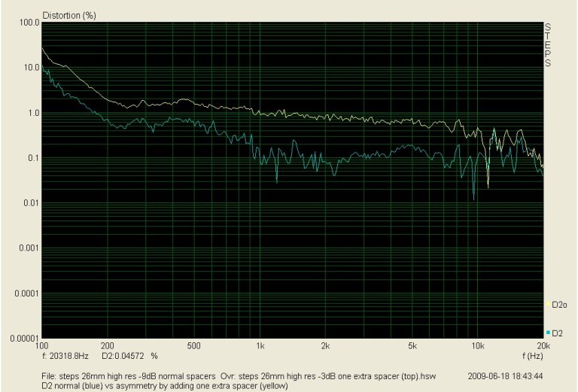The height and width of the screenshot is (392, 578).
Task: Click the 10k x-axis tick label
Action: [x=478, y=346]
